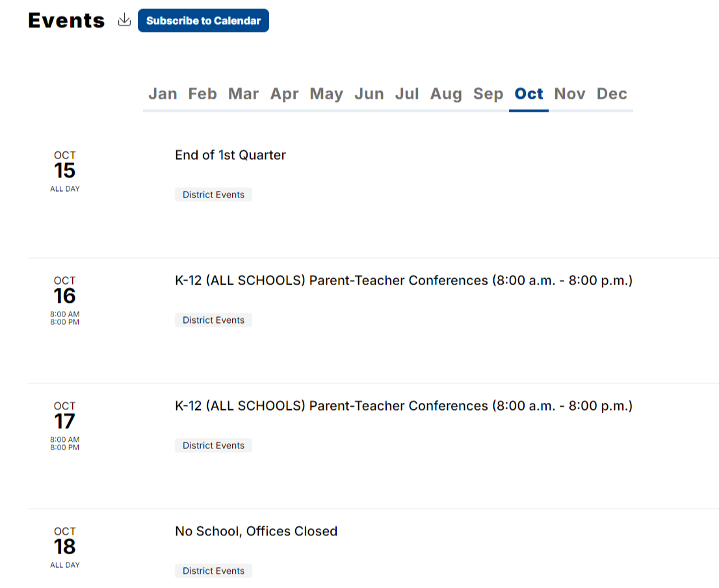
Task: Open No School, Offices Closed event
Action: [x=256, y=531]
